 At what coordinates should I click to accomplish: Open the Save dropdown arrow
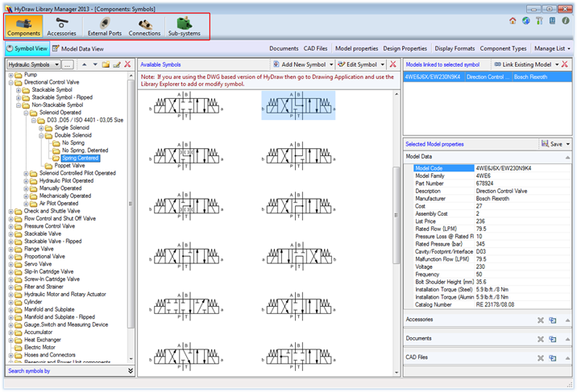[x=568, y=144]
